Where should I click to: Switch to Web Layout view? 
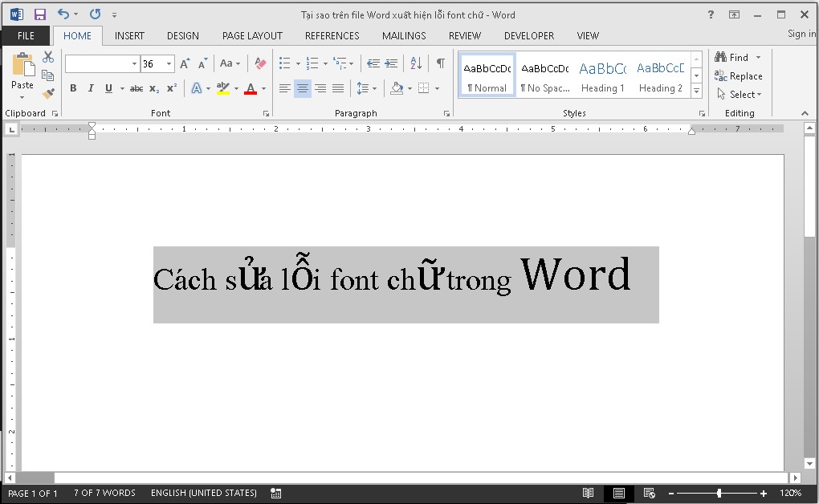point(650,493)
